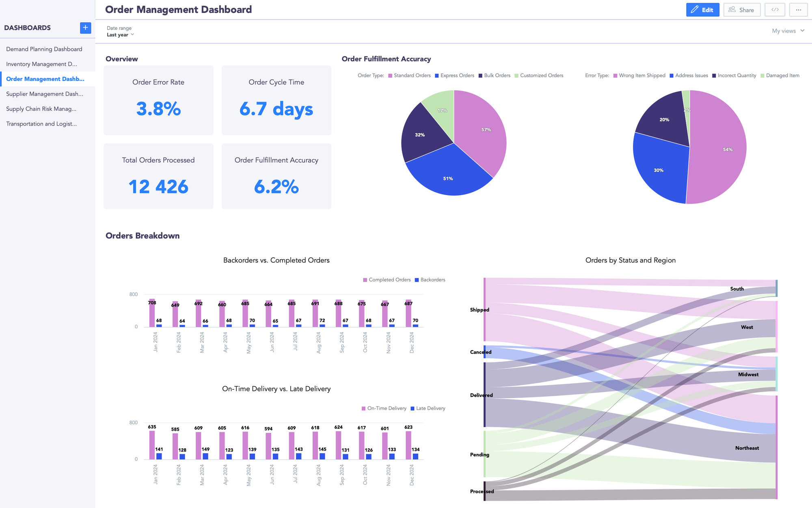This screenshot has height=508, width=812.
Task: Click the Share people icon
Action: pos(732,9)
